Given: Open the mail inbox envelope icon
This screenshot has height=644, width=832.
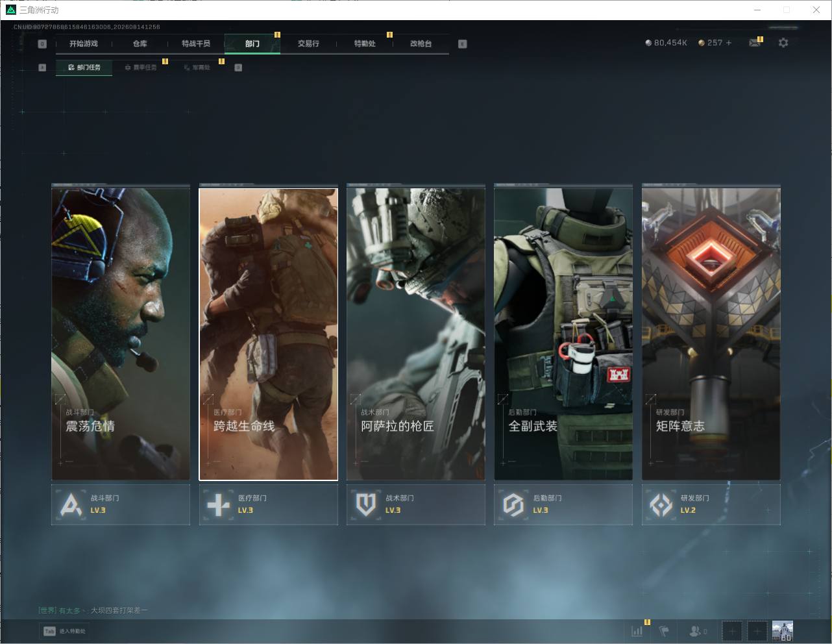Looking at the screenshot, I should tap(754, 43).
